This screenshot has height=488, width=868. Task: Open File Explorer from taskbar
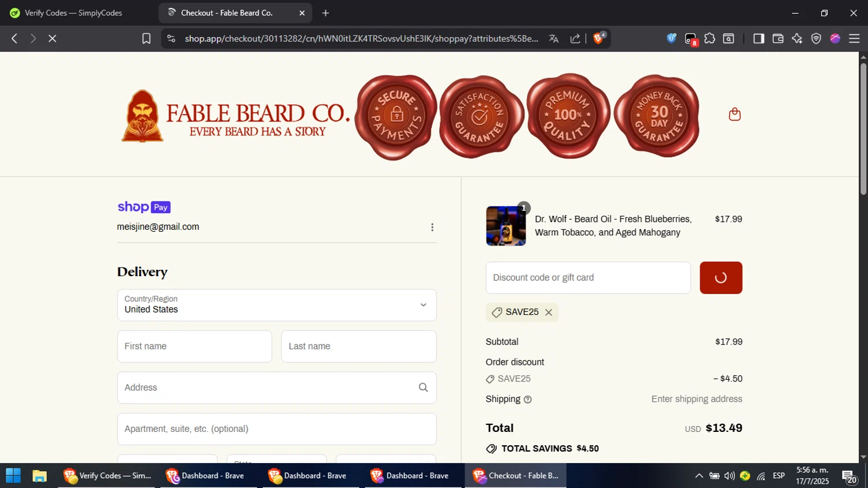(39, 476)
